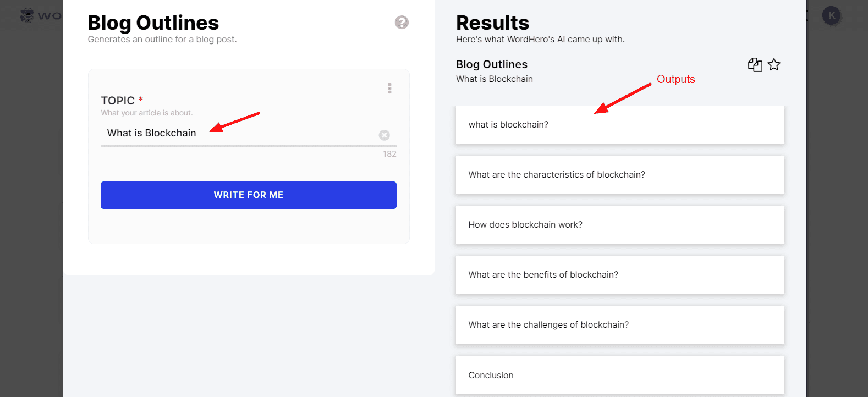Click the WRITE FOR ME button
Screen dimensions: 868x397
(249, 195)
